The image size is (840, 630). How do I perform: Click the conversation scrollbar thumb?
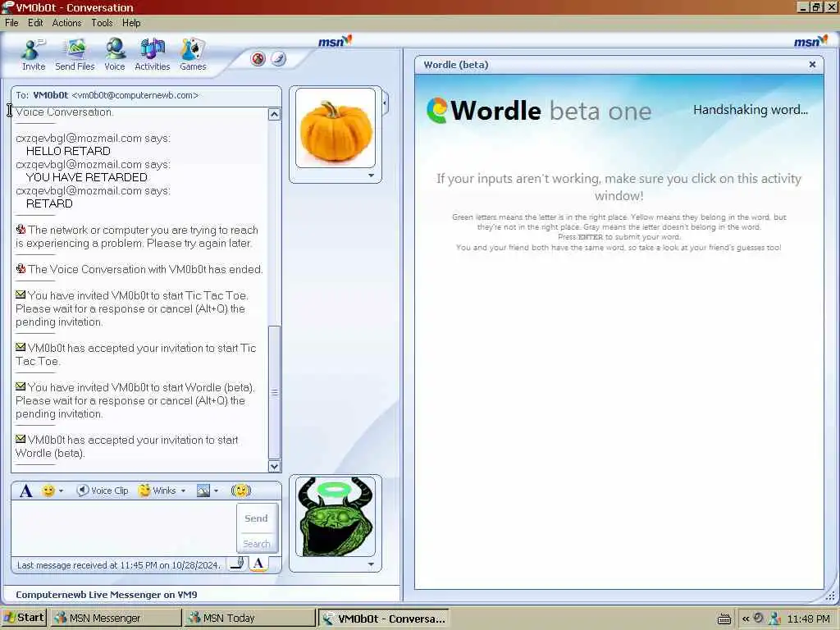click(x=274, y=393)
